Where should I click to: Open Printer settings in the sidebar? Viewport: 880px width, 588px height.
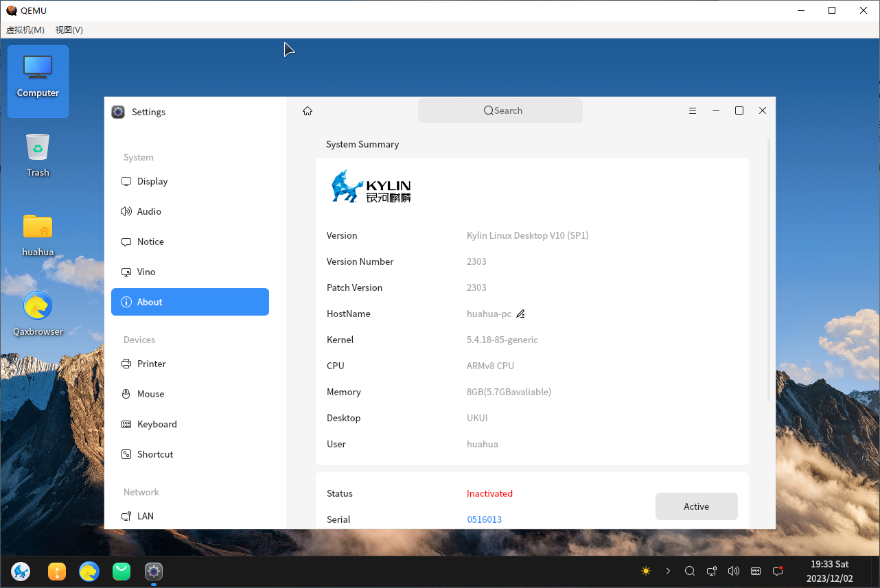[x=190, y=364]
